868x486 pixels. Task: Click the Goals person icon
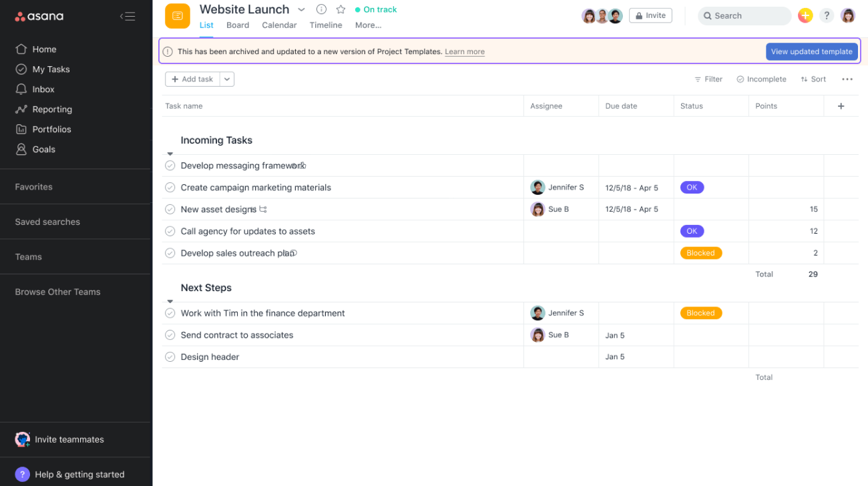point(21,149)
